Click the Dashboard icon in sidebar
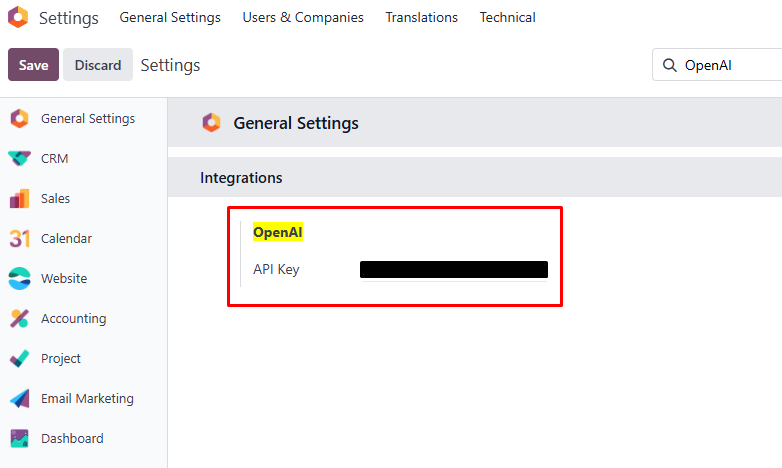 click(19, 439)
